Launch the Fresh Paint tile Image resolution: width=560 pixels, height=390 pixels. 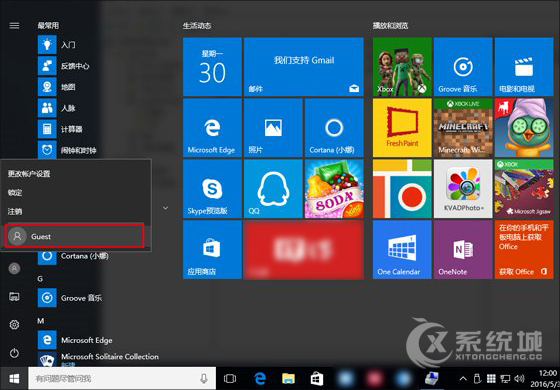(402, 128)
